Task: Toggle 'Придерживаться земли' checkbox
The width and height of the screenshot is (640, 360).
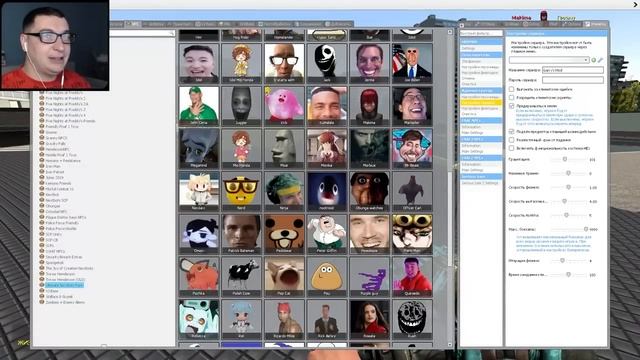Action: [x=511, y=106]
